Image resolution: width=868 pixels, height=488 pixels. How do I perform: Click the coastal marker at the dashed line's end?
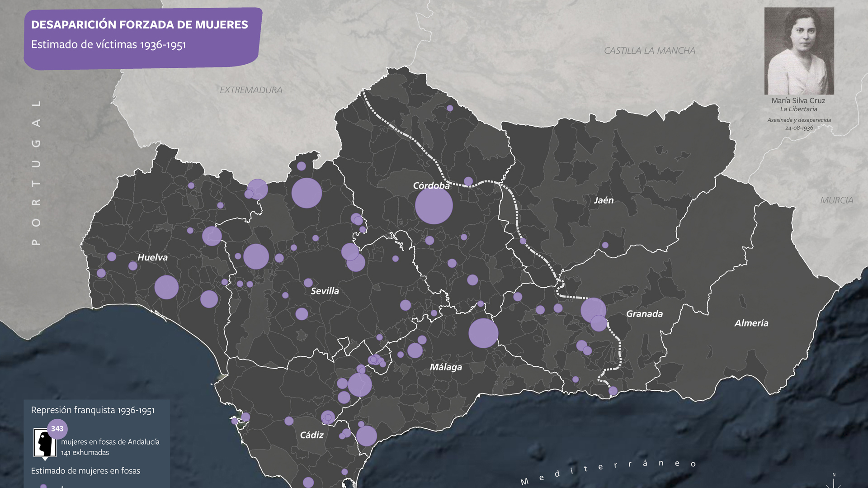tap(613, 391)
